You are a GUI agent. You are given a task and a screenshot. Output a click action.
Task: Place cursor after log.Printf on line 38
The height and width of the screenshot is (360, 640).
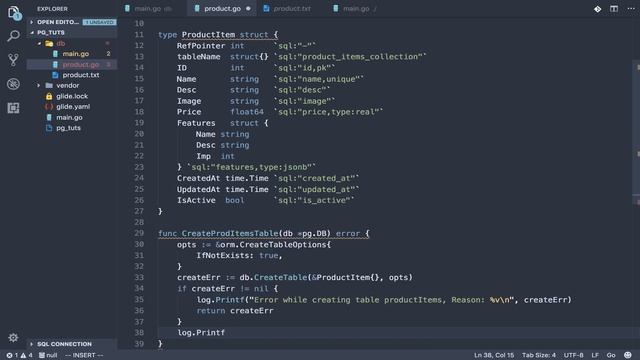(x=225, y=333)
